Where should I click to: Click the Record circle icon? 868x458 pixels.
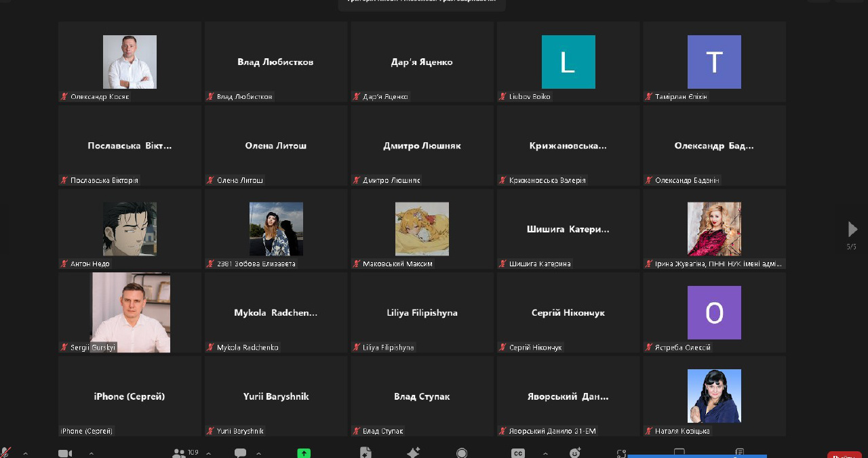click(462, 453)
